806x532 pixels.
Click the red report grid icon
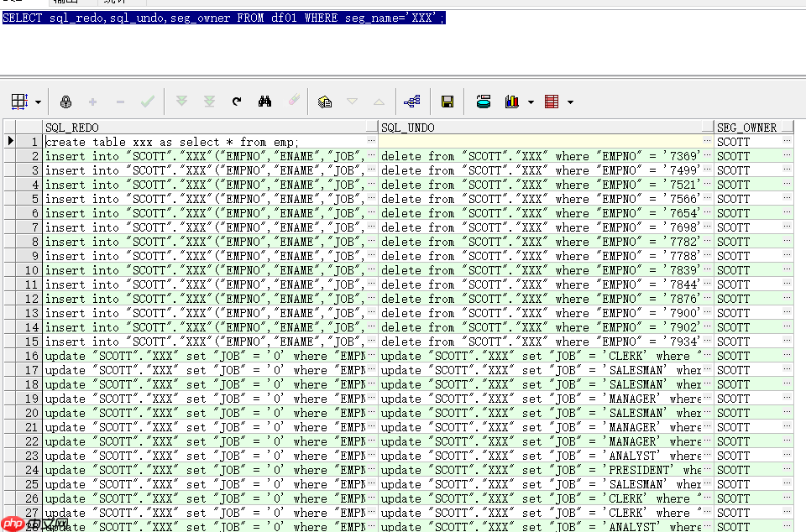point(552,102)
